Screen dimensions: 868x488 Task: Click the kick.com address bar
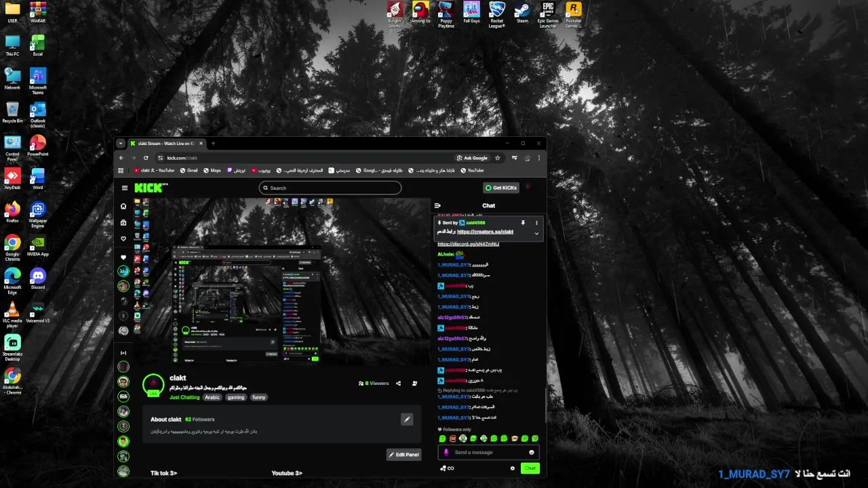point(305,158)
